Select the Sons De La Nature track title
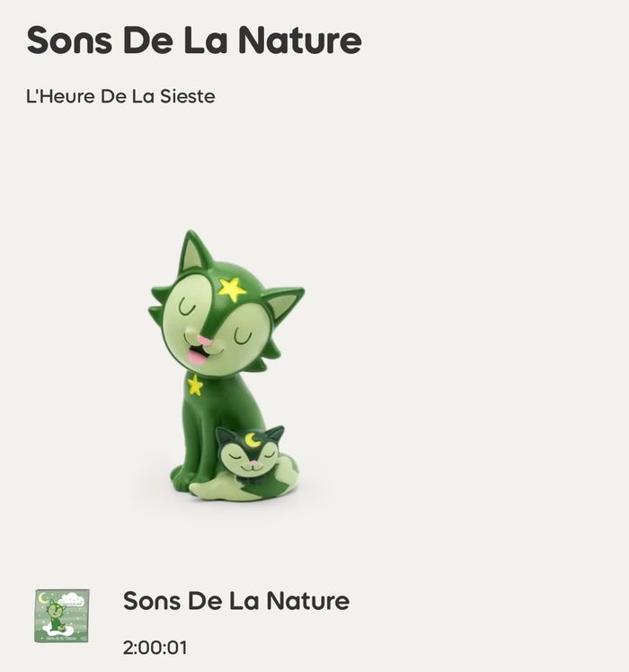Viewport: 629px width, 672px height. click(x=236, y=601)
